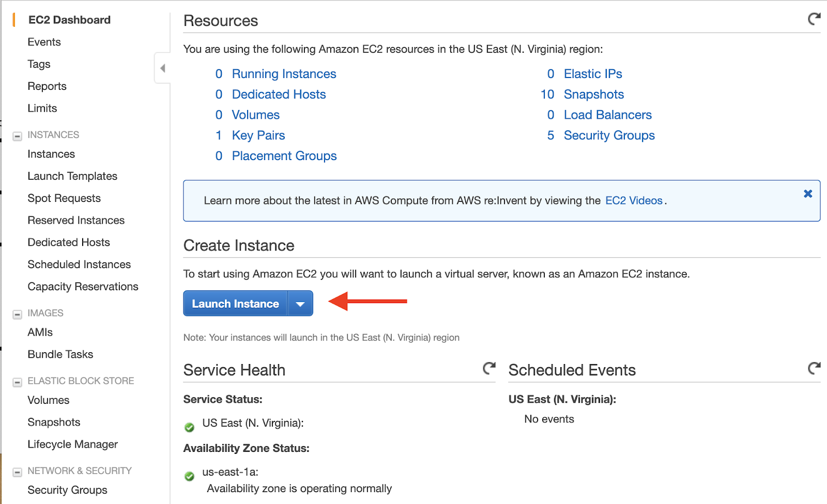Image resolution: width=827 pixels, height=504 pixels.
Task: Open Lifecycle Manager in sidebar
Action: click(73, 444)
